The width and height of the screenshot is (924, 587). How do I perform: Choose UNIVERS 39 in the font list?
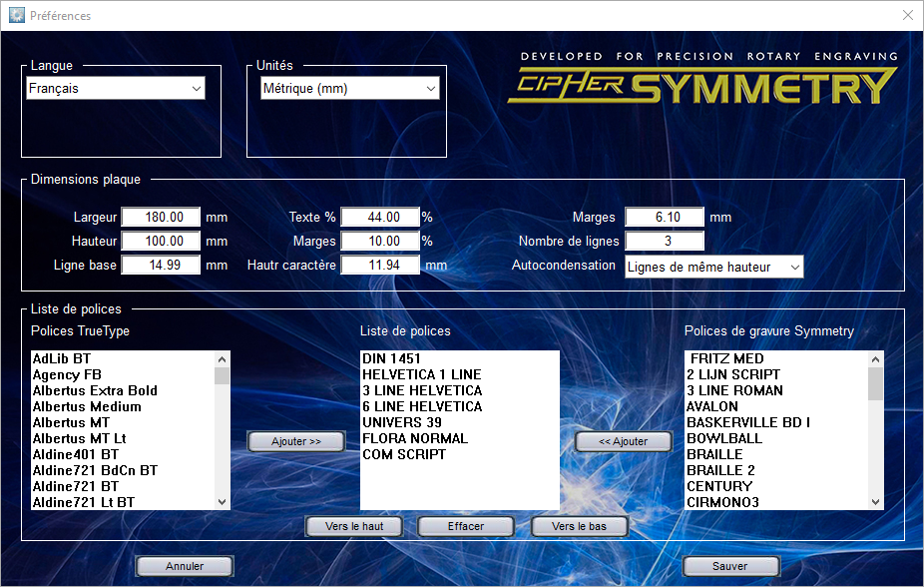coord(402,422)
